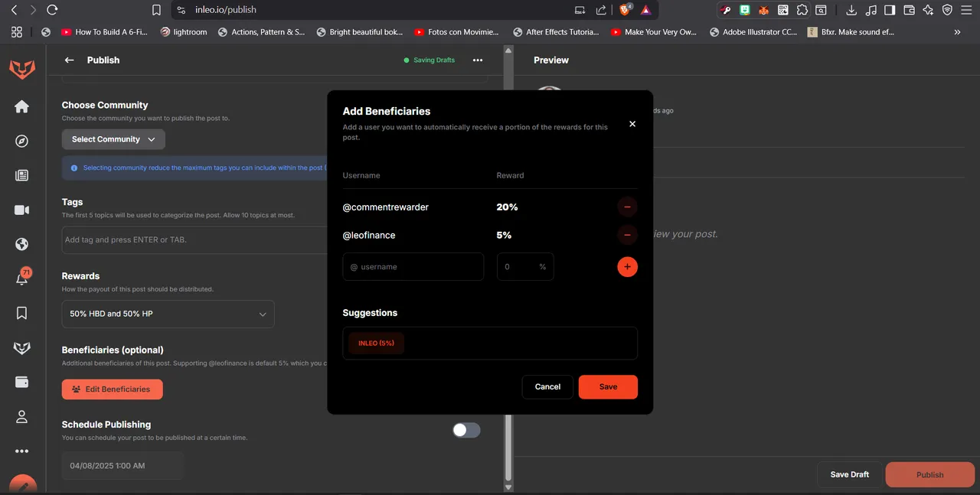Screen dimensions: 980x495
Task: Open the three-dot options next to Saving Drafts
Action: pyautogui.click(x=478, y=60)
